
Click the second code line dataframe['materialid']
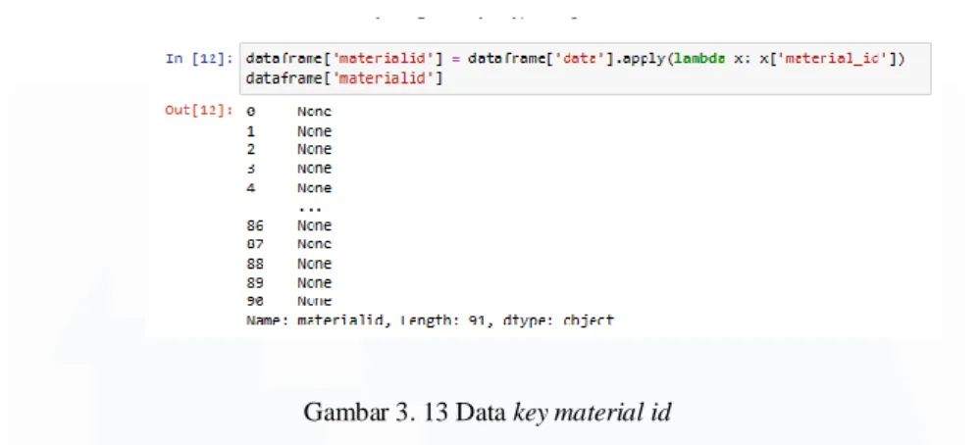(344, 78)
